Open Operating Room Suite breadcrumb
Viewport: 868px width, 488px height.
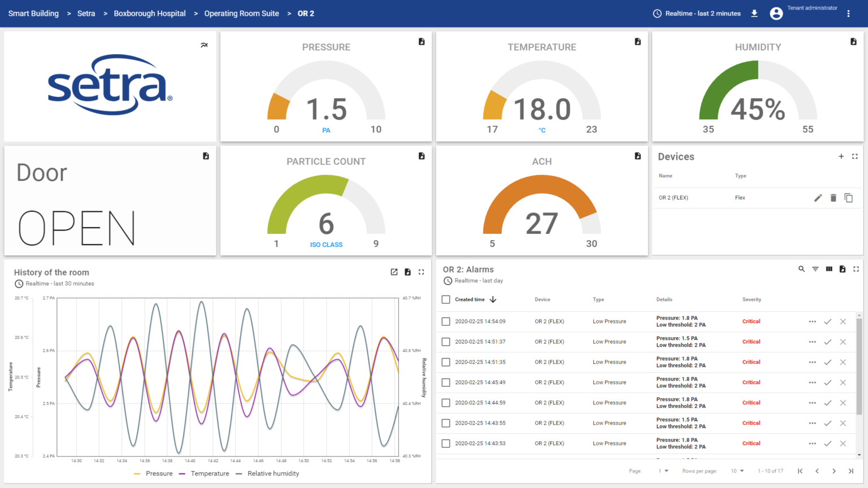[x=241, y=14]
